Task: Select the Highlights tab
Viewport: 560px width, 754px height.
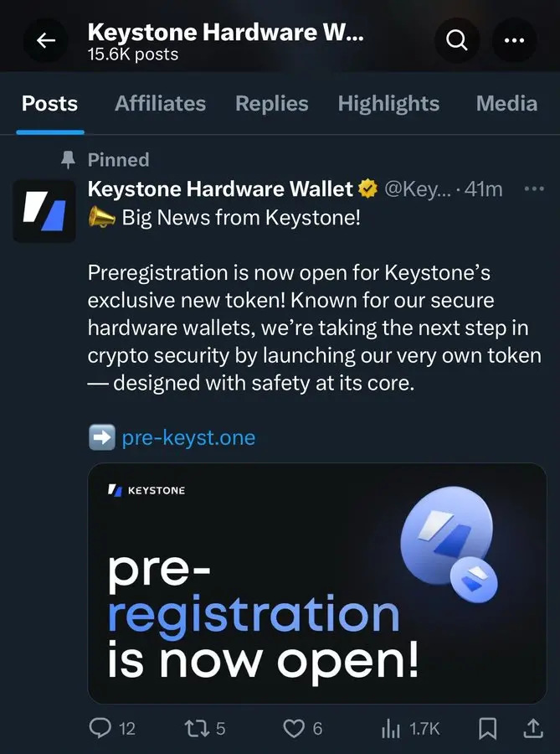Action: coord(388,103)
